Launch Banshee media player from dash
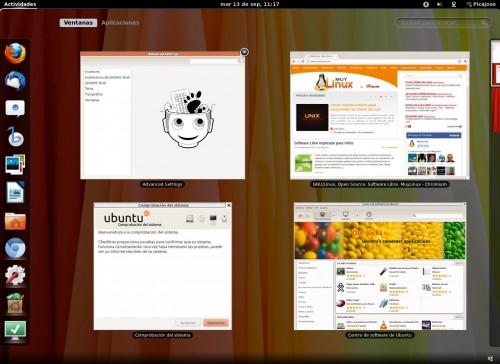Image resolution: width=500 pixels, height=364 pixels. pyautogui.click(x=15, y=136)
